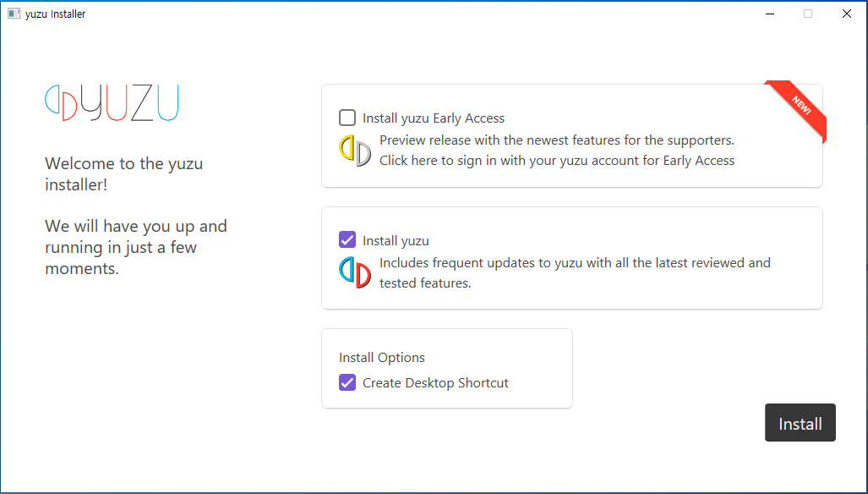Click the yuzu Installer title bar icon
The height and width of the screenshot is (494, 868).
[14, 14]
